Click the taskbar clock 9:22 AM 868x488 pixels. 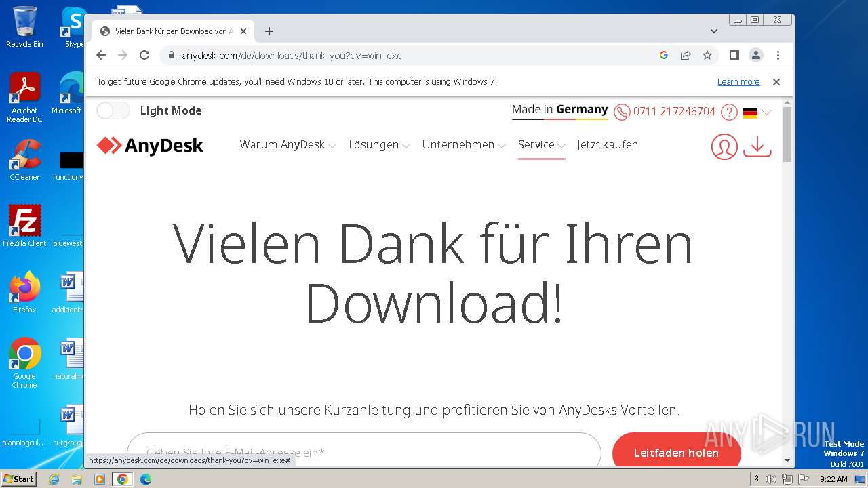click(x=833, y=479)
